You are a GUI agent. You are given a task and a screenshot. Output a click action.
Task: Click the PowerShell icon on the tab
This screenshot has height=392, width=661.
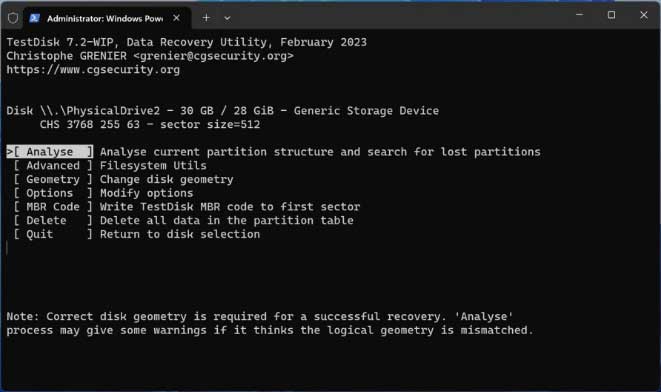[x=35, y=18]
